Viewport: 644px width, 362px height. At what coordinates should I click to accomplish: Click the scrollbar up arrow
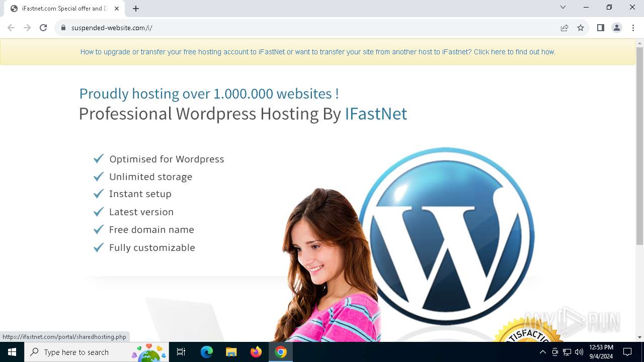(x=639, y=43)
